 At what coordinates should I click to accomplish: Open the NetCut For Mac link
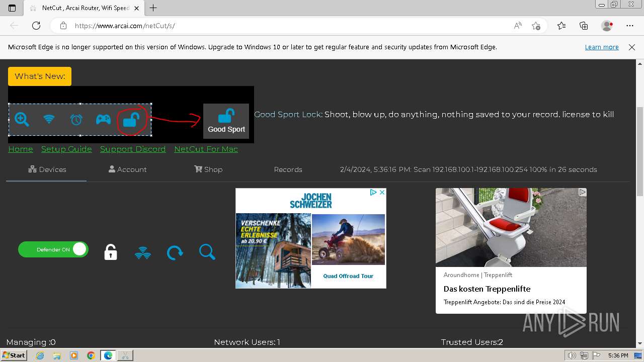[206, 149]
